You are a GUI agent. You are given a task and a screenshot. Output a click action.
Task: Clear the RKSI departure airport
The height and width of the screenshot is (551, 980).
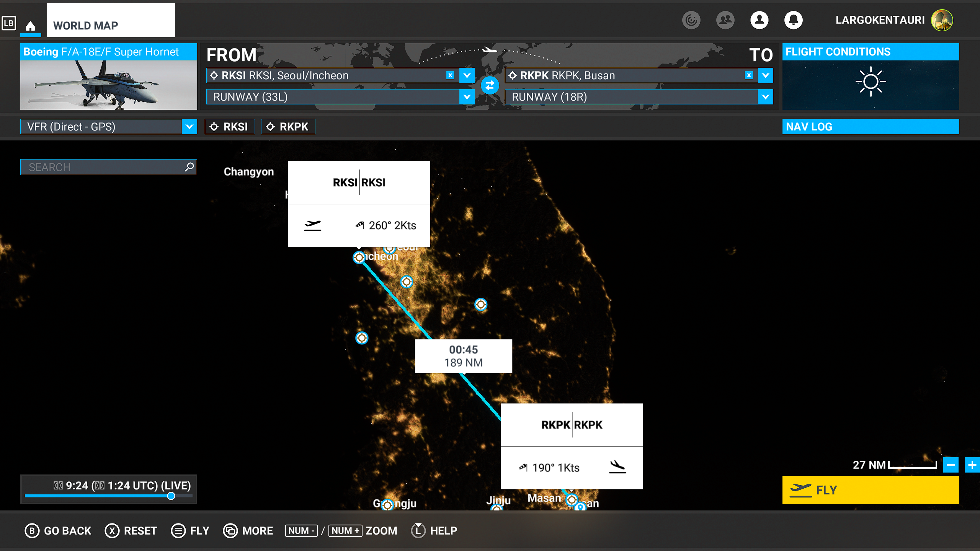tap(450, 75)
